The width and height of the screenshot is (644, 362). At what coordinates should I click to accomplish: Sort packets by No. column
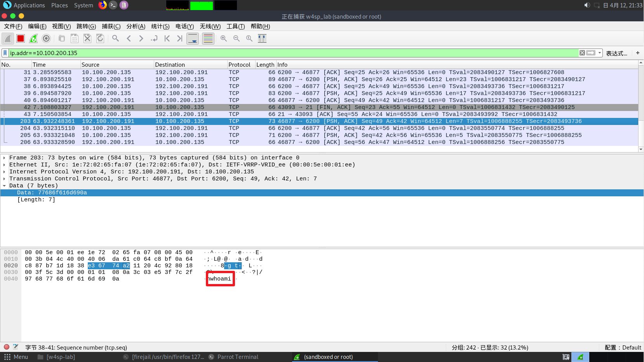click(16, 65)
